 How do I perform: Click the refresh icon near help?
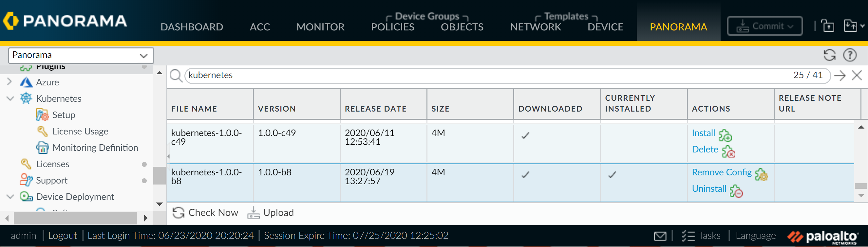click(829, 55)
